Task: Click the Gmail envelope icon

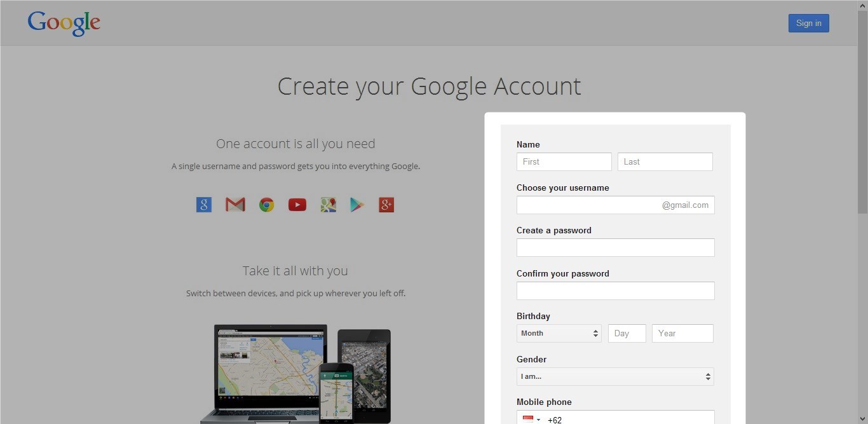Action: 235,204
